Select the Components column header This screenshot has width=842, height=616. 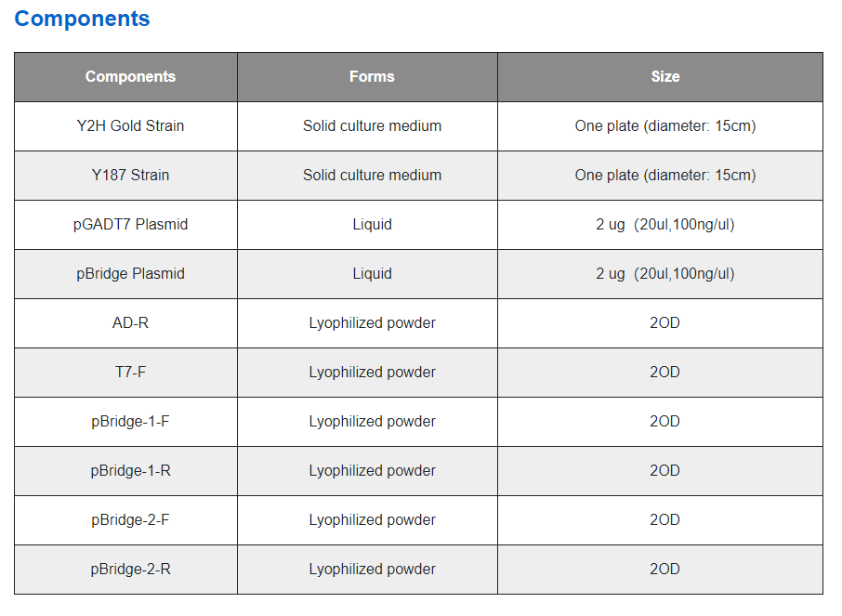(125, 77)
